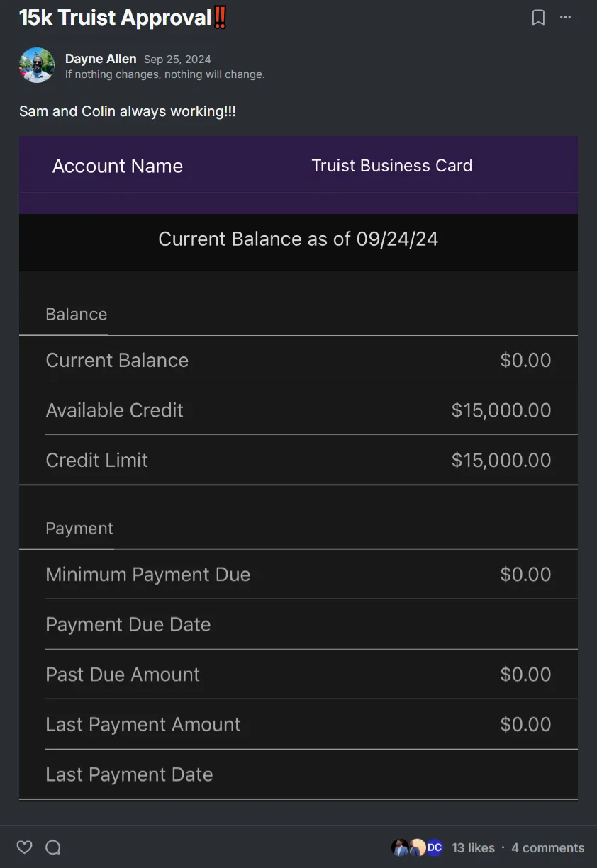Select the Payment section tab

(x=79, y=529)
